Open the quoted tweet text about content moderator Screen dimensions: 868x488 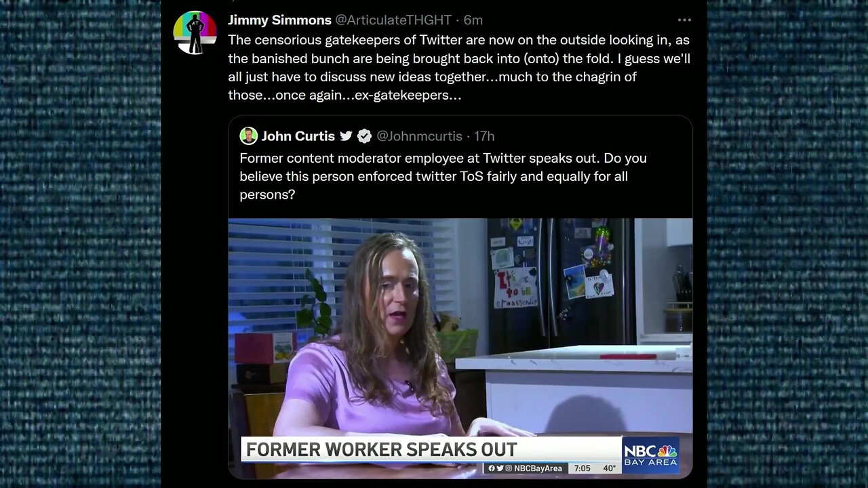point(443,176)
